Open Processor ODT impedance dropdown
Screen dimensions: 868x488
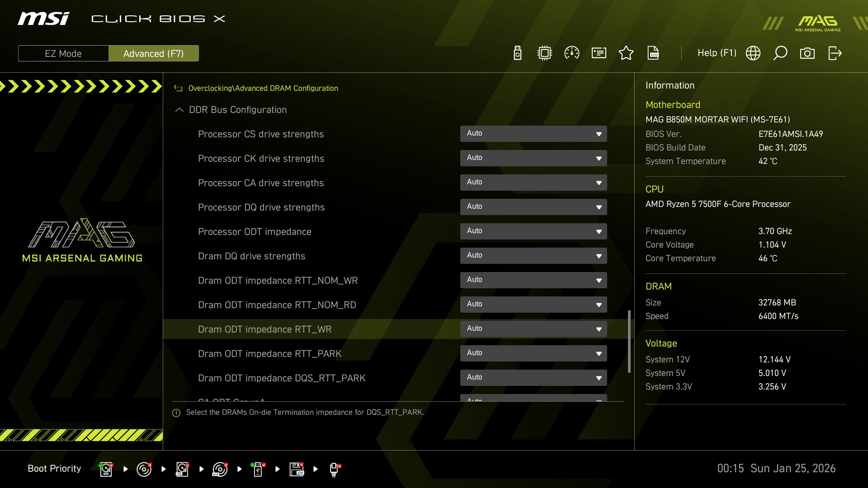tap(533, 231)
